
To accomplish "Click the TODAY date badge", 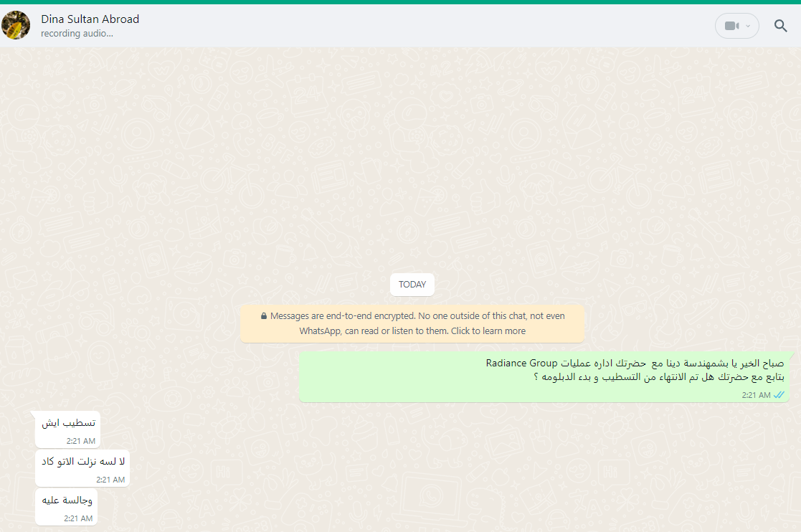I will pos(412,285).
